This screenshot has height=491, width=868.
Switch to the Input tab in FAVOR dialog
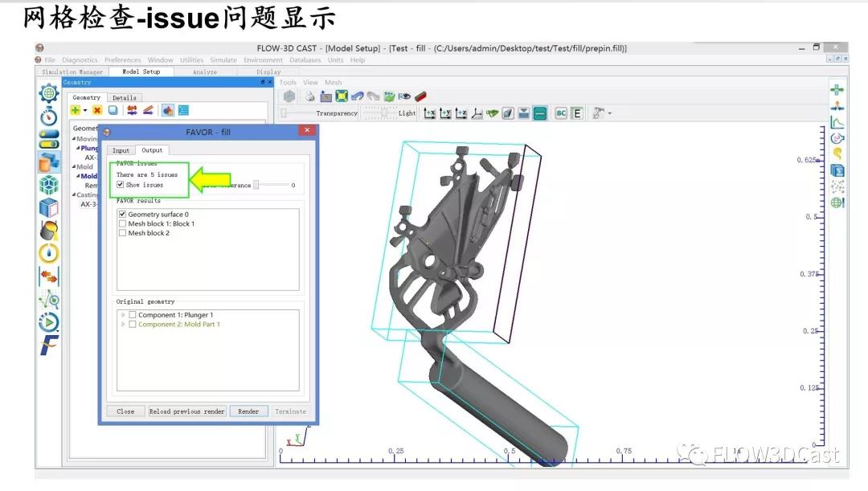point(121,150)
